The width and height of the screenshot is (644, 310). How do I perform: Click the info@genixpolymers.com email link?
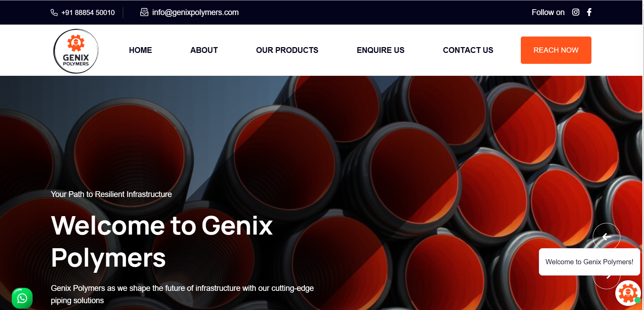(195, 12)
